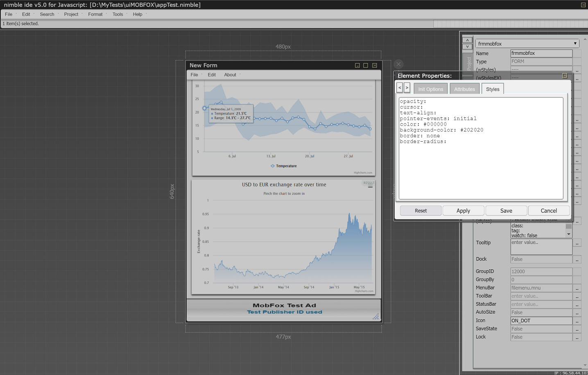This screenshot has width=588, height=375.
Task: Click the Apply button
Action: click(x=463, y=210)
